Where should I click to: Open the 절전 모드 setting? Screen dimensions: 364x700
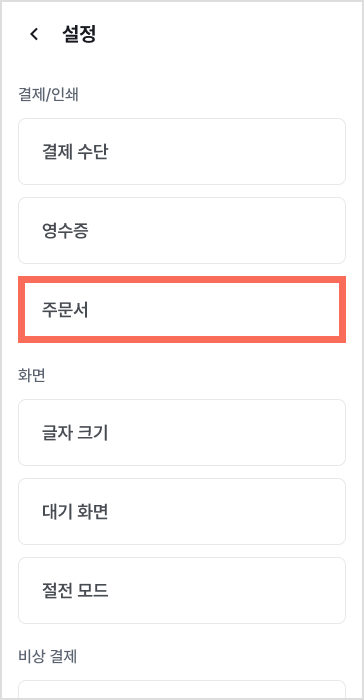182,590
